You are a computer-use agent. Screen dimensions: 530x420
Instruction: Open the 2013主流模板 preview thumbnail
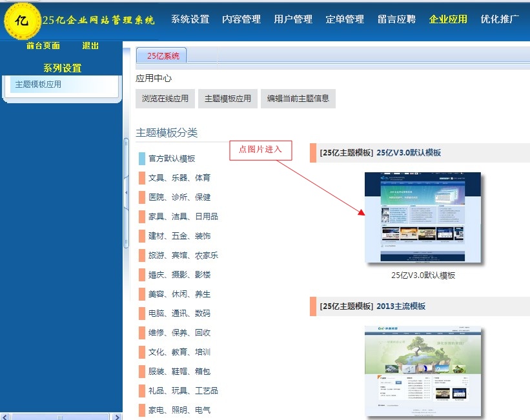click(x=422, y=371)
